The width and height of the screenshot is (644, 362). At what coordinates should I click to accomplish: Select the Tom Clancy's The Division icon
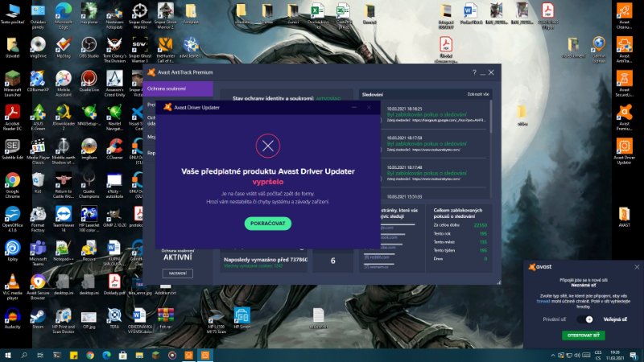[114, 50]
